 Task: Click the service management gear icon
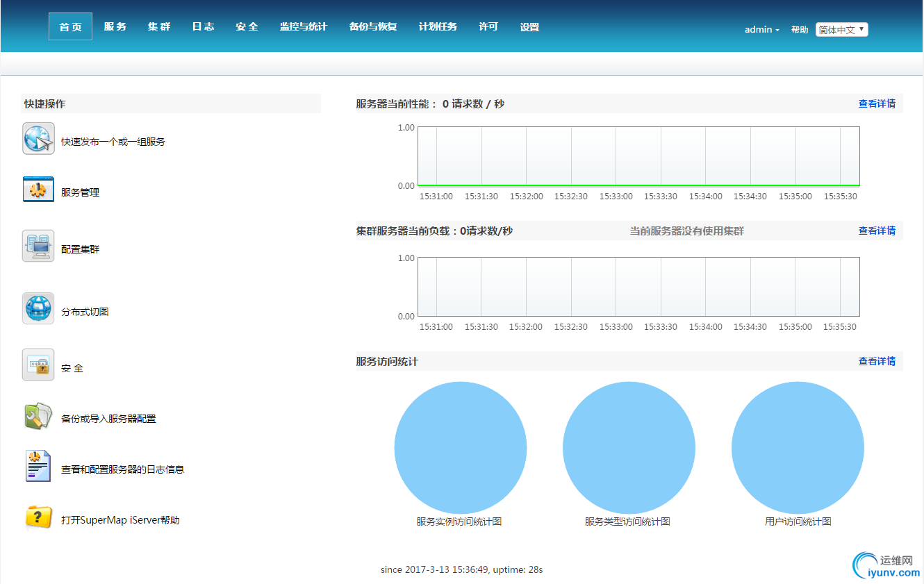(x=38, y=189)
